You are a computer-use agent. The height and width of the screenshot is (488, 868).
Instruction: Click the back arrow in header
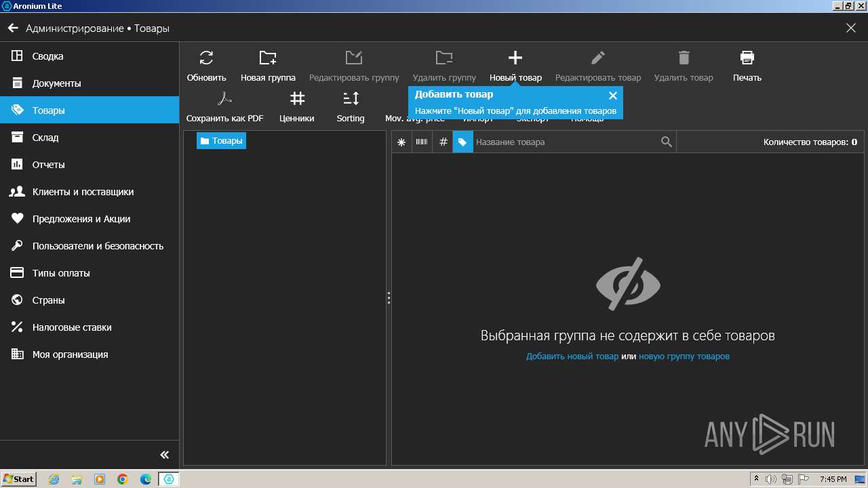point(12,28)
